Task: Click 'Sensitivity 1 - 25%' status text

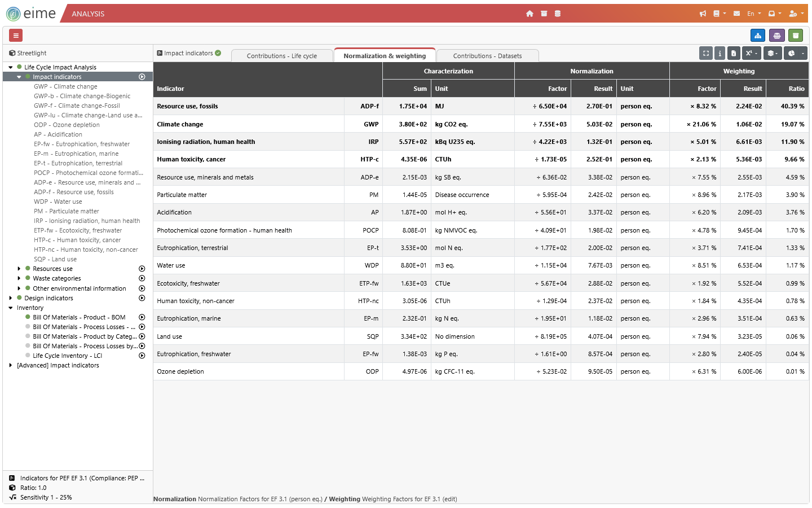Action: click(46, 497)
